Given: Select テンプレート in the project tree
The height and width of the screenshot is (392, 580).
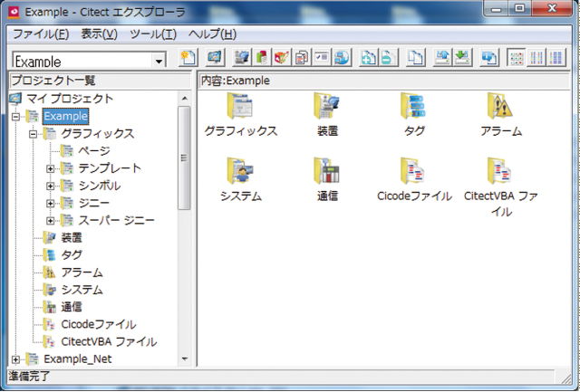Looking at the screenshot, I should (110, 168).
